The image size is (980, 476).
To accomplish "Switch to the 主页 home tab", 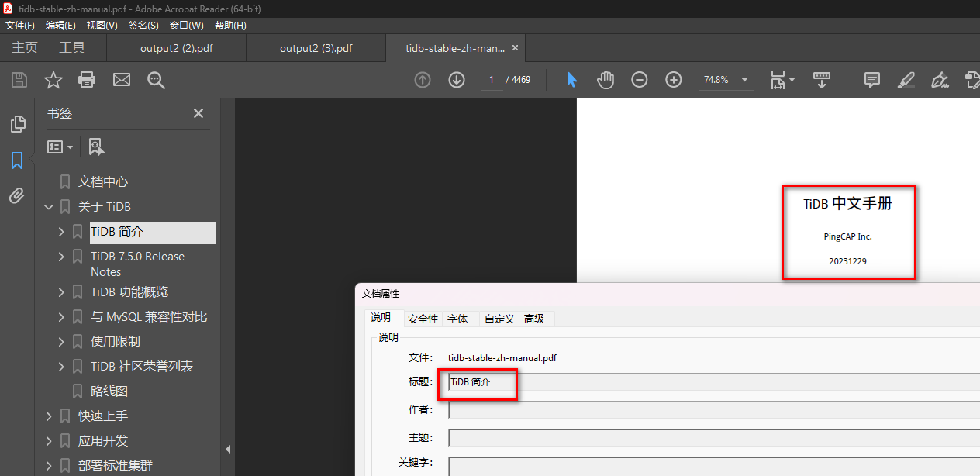I will (x=25, y=48).
